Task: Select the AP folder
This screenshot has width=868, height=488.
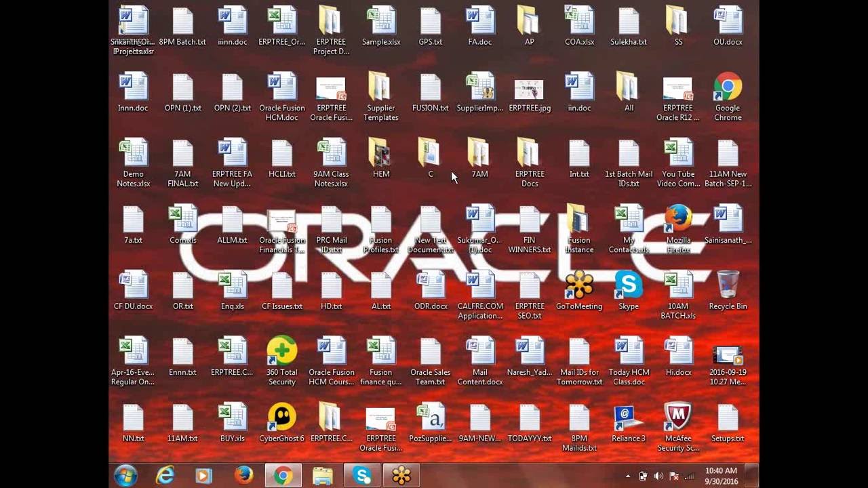Action: tap(529, 27)
